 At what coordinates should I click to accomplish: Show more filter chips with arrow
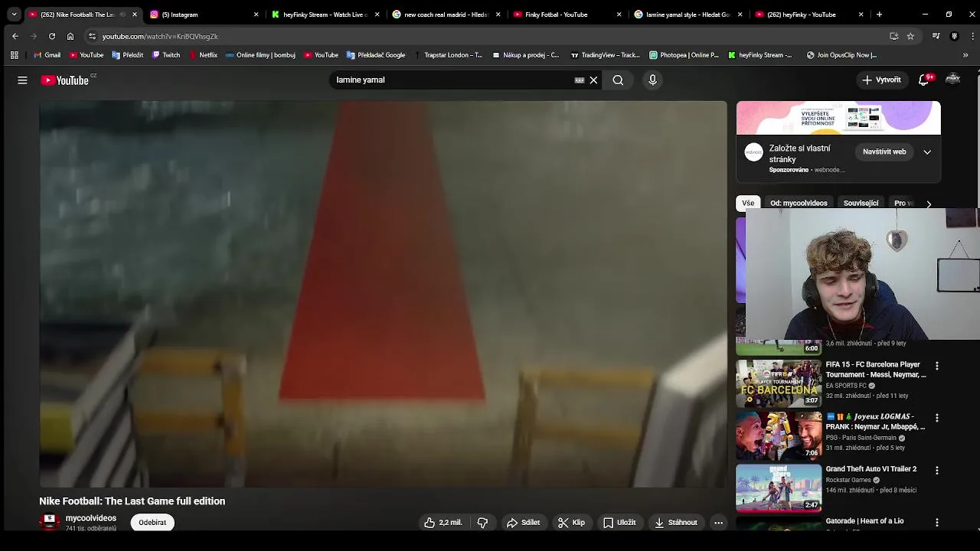pos(929,204)
